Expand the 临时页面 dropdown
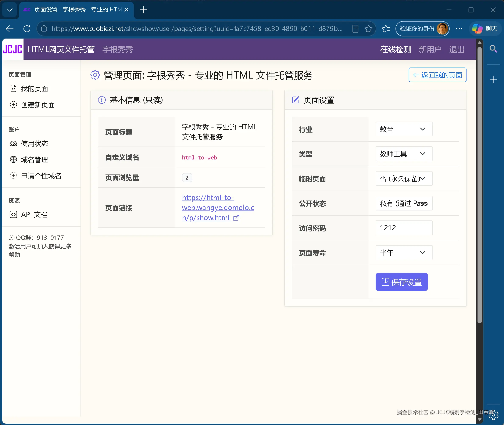This screenshot has width=504, height=425. pos(404,179)
